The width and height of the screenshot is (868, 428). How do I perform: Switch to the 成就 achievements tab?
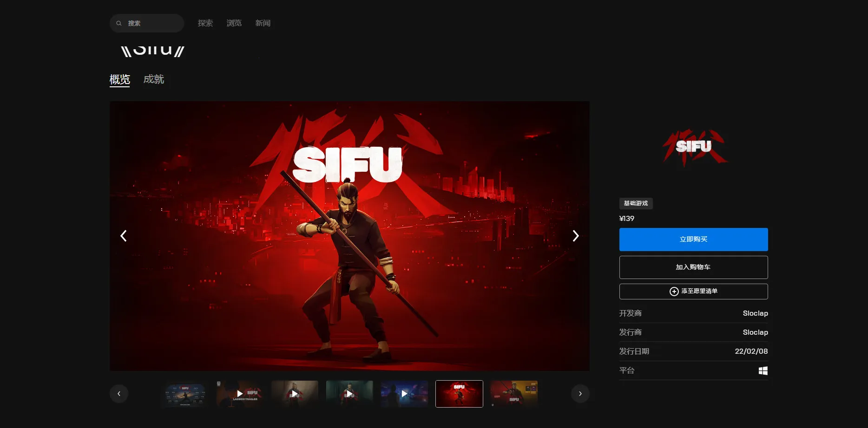tap(154, 79)
